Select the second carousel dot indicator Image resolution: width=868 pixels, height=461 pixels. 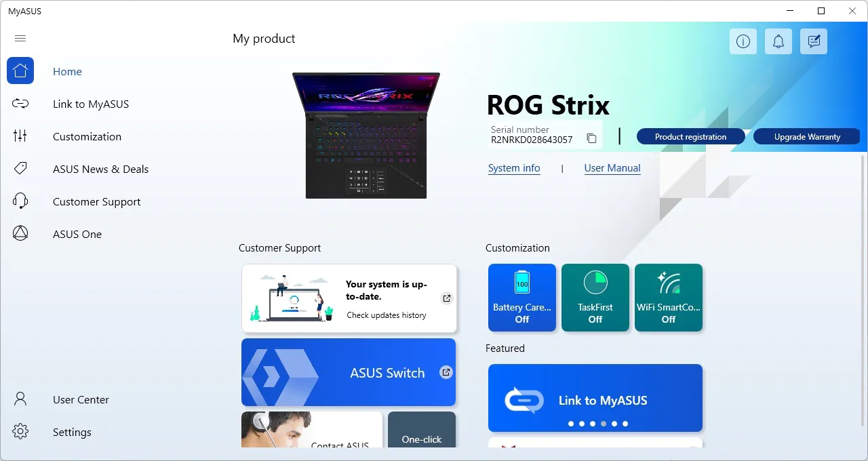point(582,424)
